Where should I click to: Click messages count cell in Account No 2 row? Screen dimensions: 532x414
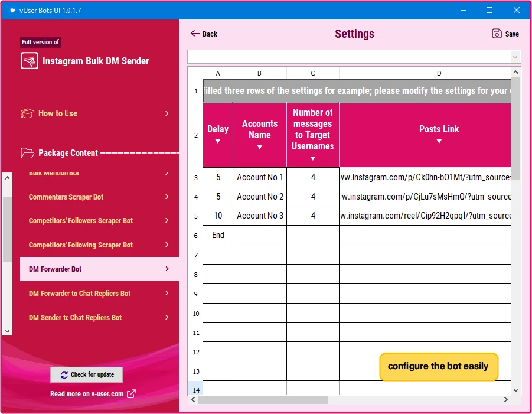point(313,197)
